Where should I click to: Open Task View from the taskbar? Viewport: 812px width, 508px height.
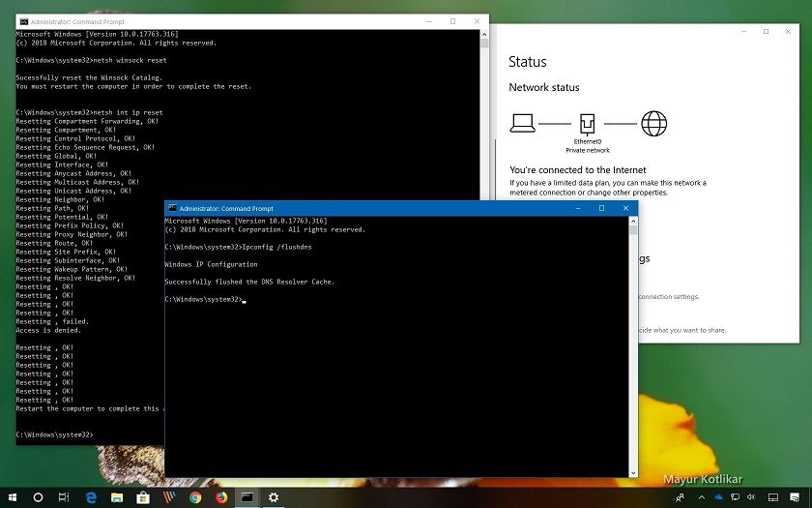pyautogui.click(x=64, y=497)
